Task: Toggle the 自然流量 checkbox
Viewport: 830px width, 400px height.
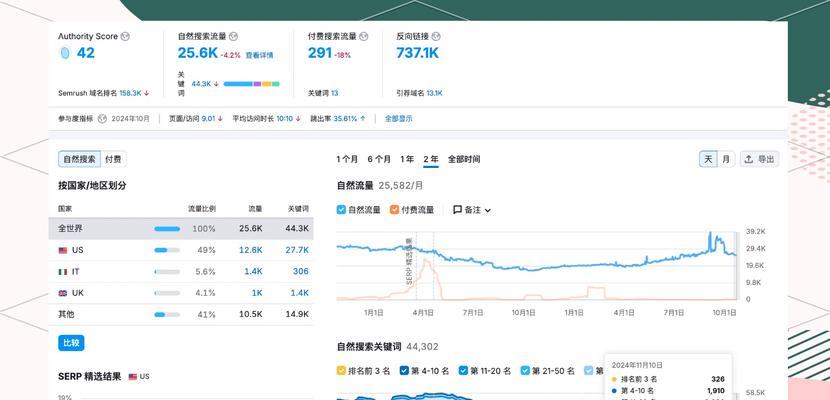Action: pyautogui.click(x=341, y=210)
